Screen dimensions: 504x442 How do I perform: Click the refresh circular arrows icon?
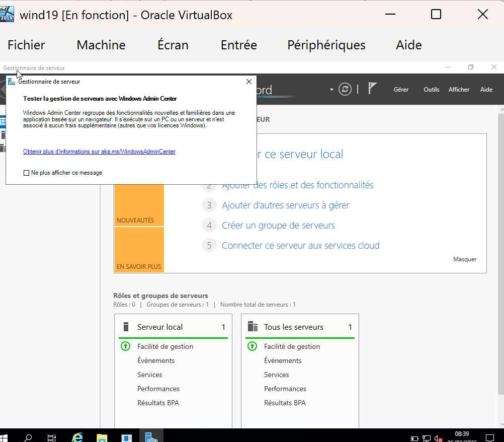click(345, 89)
